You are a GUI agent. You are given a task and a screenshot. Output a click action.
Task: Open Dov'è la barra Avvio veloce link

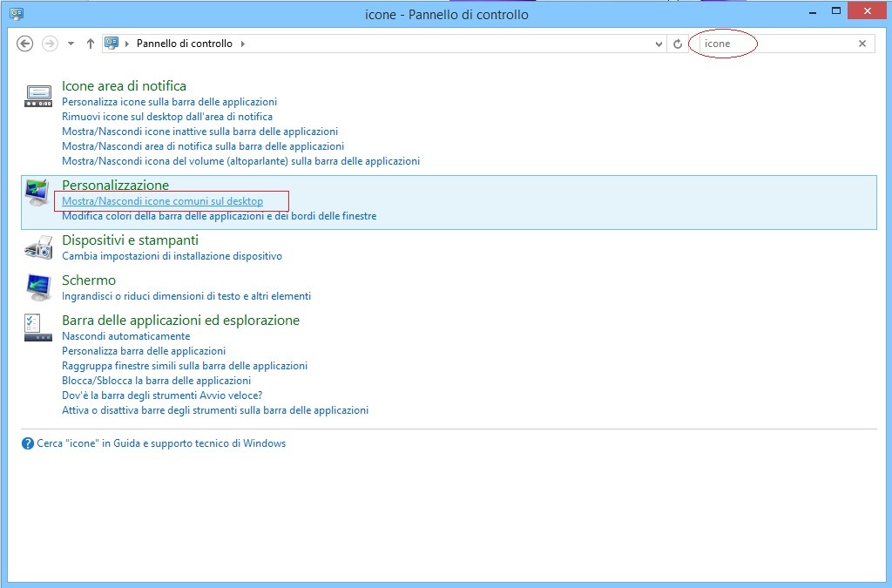coord(162,395)
